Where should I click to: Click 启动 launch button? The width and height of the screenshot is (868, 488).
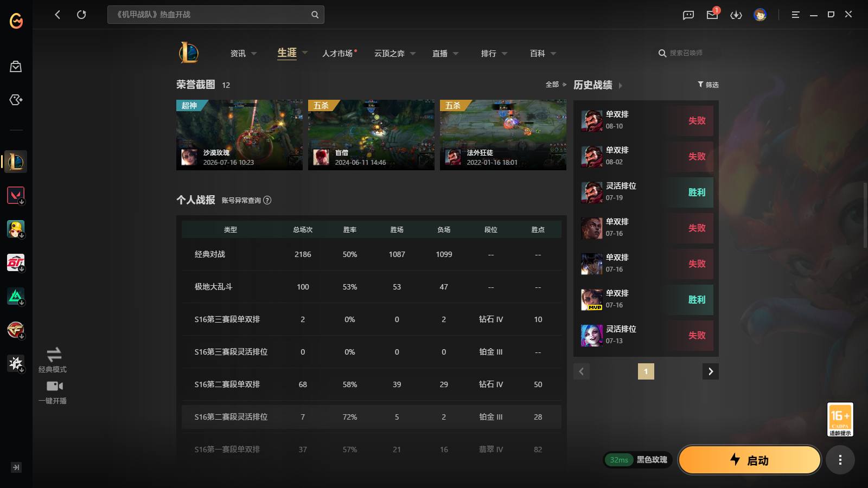point(750,460)
